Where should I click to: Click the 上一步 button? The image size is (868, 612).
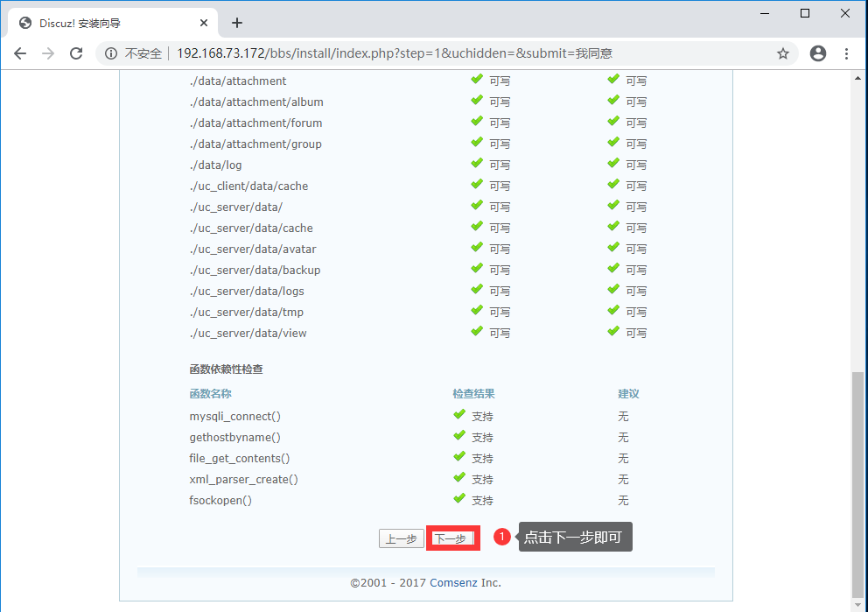(x=402, y=538)
